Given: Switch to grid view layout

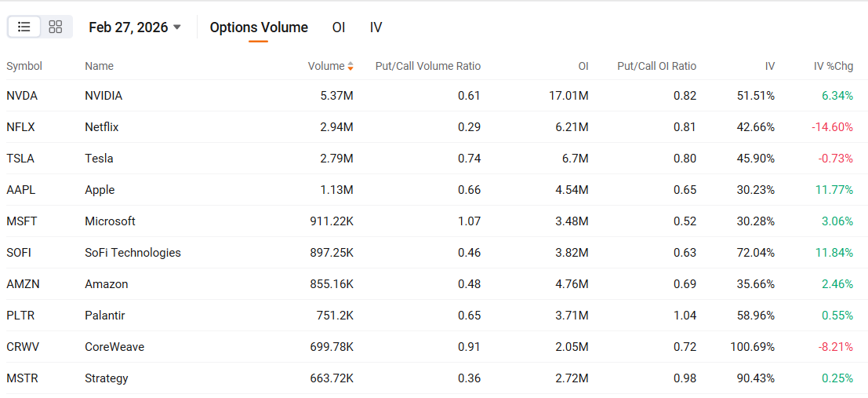Looking at the screenshot, I should pyautogui.click(x=56, y=27).
